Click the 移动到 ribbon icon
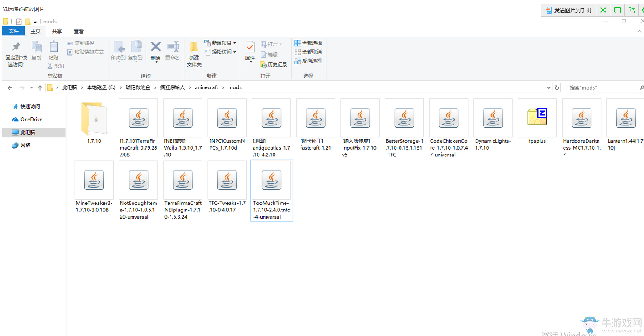The width and height of the screenshot is (644, 336). click(x=118, y=47)
